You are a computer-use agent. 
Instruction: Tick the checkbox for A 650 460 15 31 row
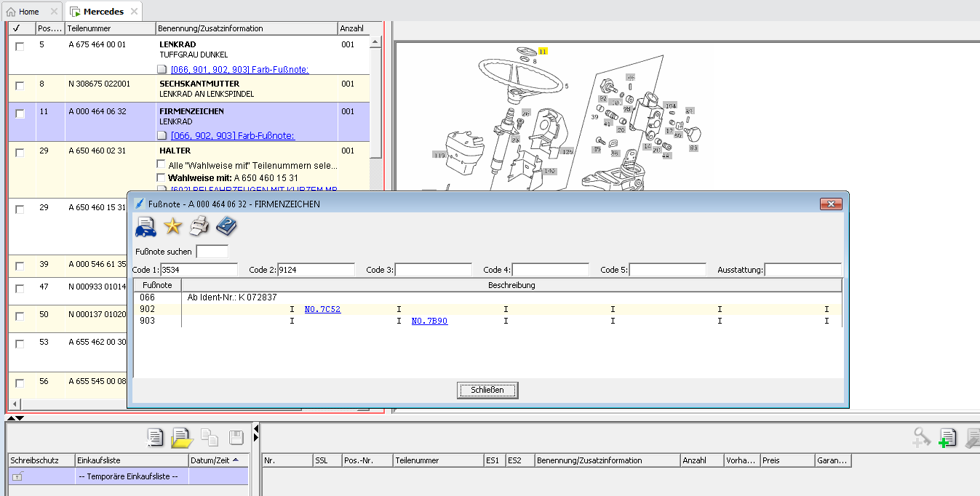[20, 209]
